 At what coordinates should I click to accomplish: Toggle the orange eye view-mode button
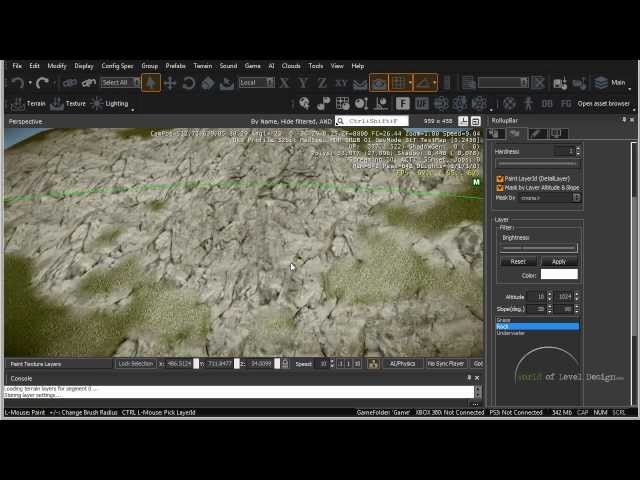point(379,83)
